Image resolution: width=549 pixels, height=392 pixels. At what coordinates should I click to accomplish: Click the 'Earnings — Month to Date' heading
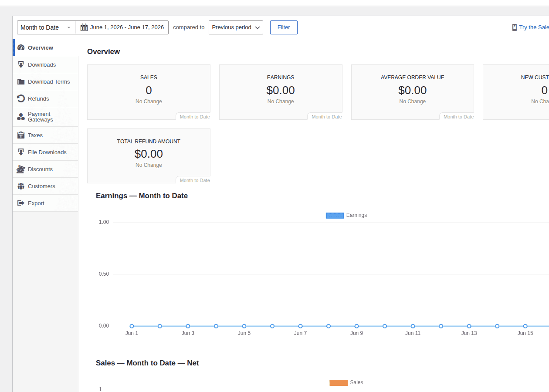(x=142, y=196)
